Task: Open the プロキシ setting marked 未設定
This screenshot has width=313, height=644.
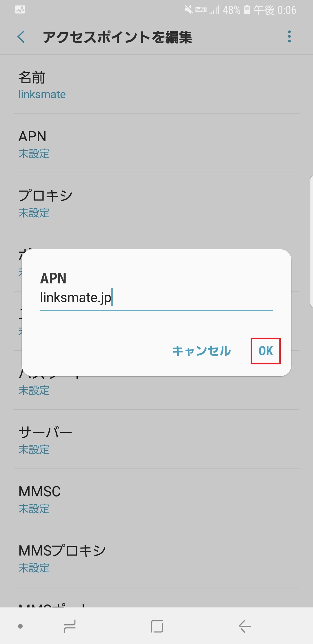Action: point(156,203)
